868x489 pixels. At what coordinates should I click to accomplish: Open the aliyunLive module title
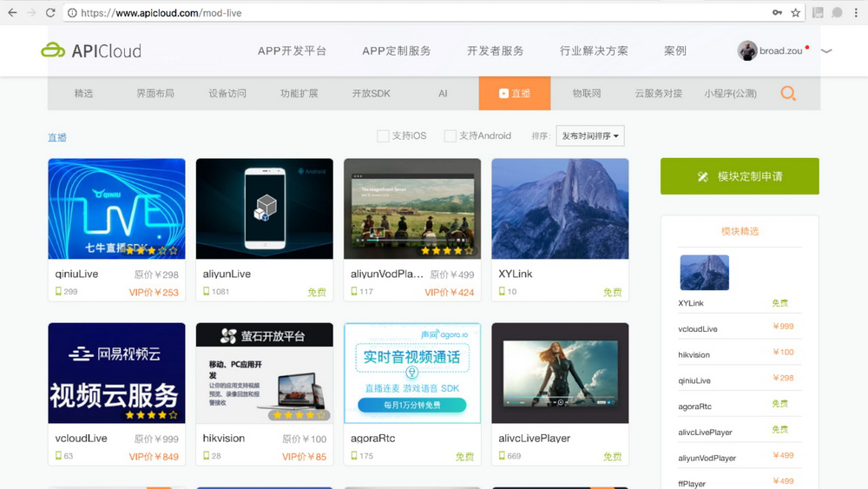[227, 274]
